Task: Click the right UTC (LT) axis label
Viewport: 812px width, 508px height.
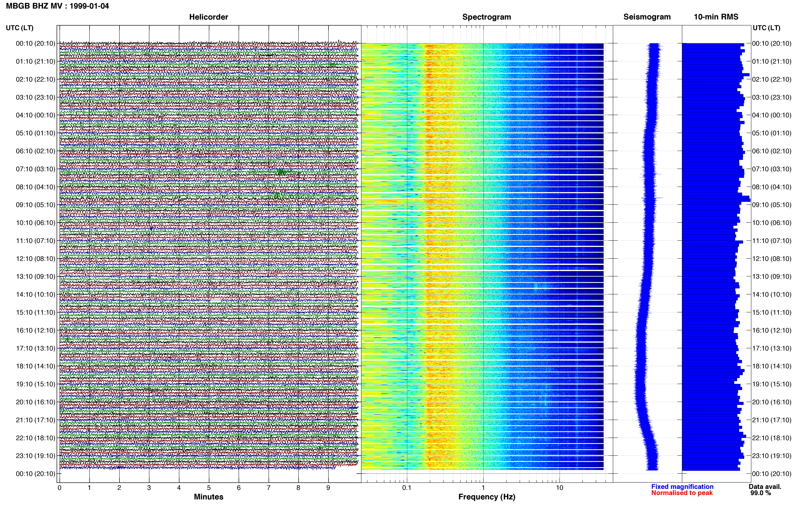Action: (766, 28)
